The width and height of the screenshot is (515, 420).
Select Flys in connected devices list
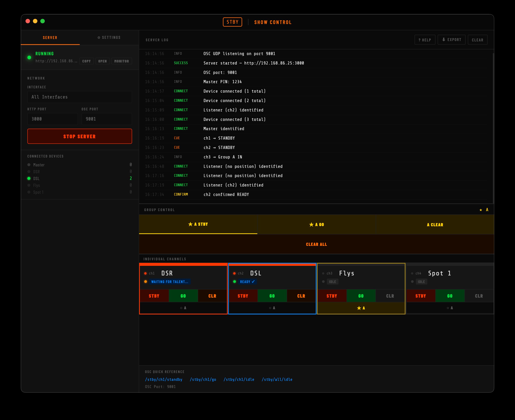[80, 185]
